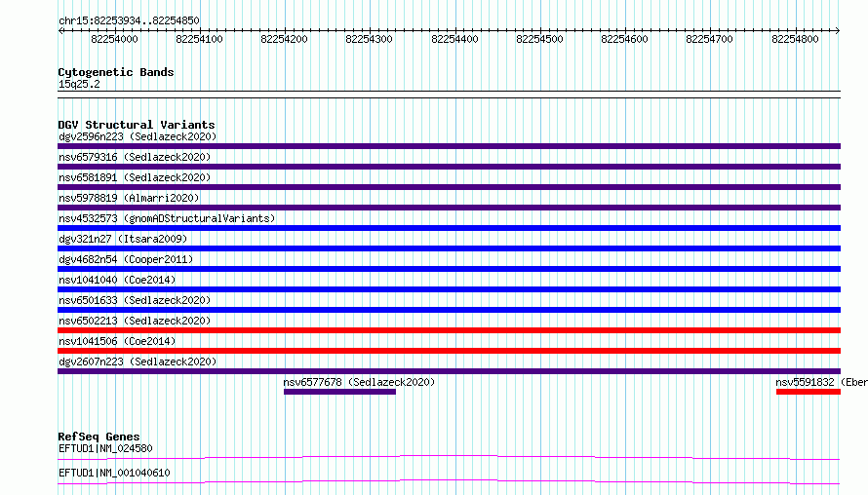Click ruler position 82254400
The image size is (868, 495).
tap(454, 39)
